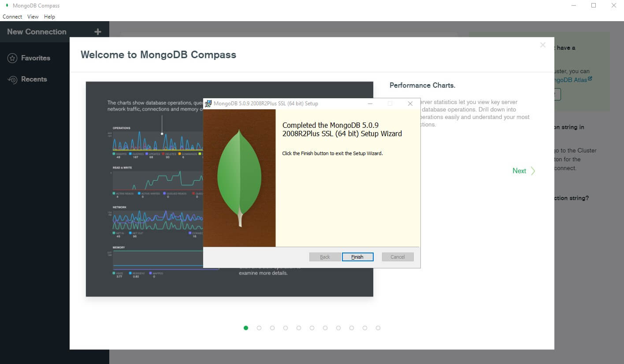Click the 'Performance Charts.' heading
The width and height of the screenshot is (624, 364).
pos(423,85)
